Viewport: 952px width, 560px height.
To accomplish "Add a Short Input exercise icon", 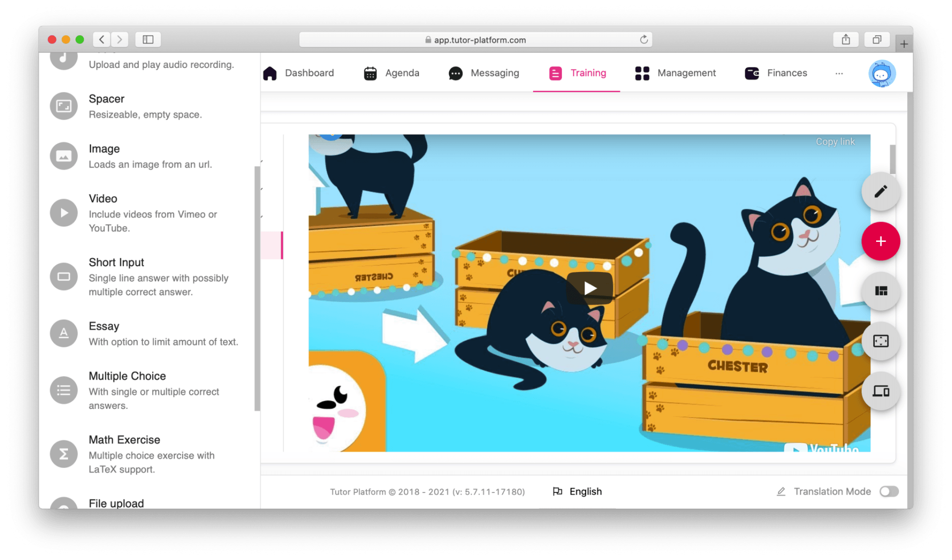I will tap(63, 277).
